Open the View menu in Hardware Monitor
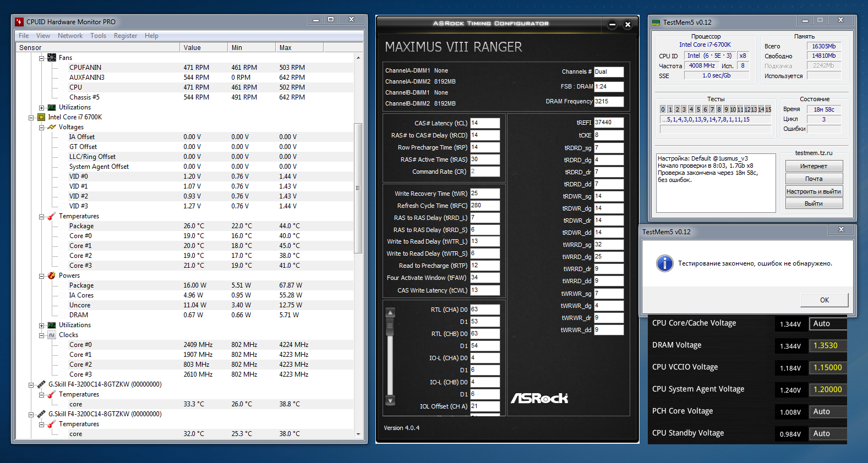Image resolution: width=868 pixels, height=463 pixels. coord(43,36)
